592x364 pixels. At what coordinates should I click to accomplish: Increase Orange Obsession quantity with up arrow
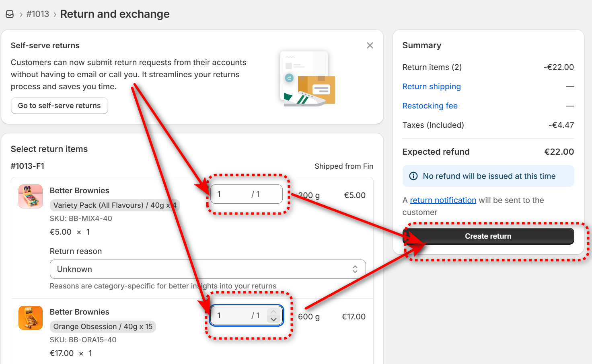[273, 312]
